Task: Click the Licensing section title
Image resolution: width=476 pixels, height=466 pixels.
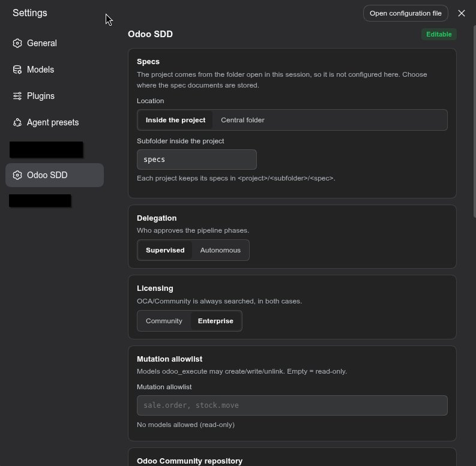Action: [x=155, y=288]
